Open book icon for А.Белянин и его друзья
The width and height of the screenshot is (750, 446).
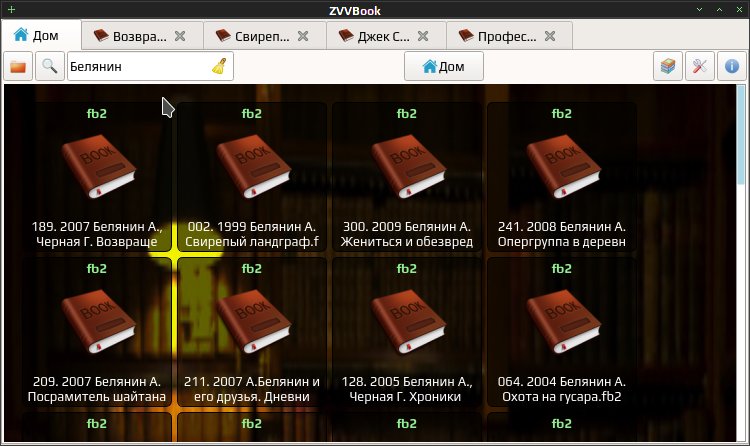(x=254, y=322)
